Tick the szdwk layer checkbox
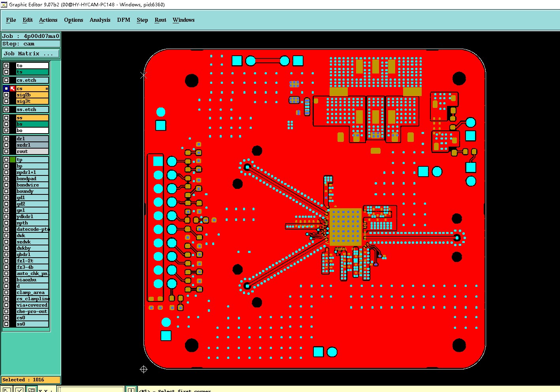Viewport: 560px width, 392px height. (6, 242)
